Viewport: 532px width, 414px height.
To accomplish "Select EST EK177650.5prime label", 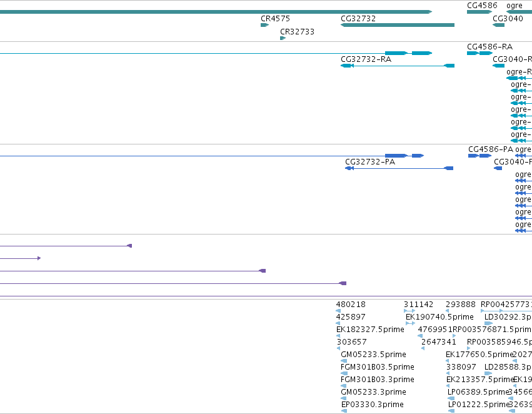I will pyautogui.click(x=479, y=355).
